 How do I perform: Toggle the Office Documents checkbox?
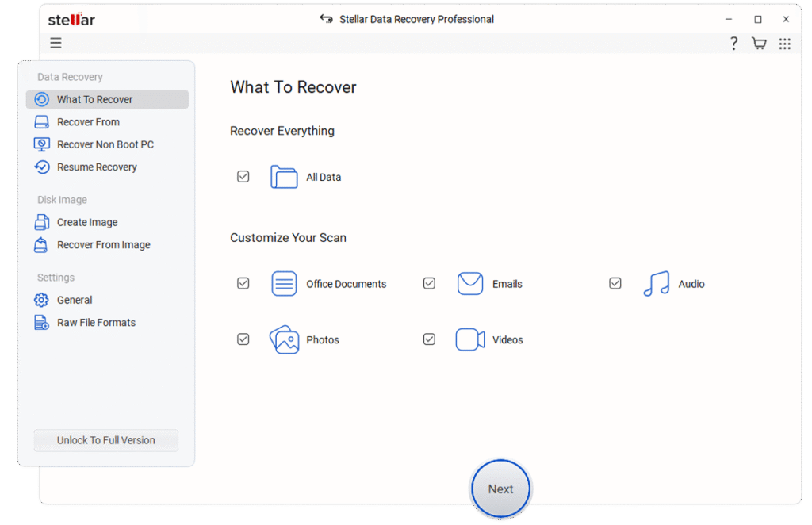tap(243, 283)
